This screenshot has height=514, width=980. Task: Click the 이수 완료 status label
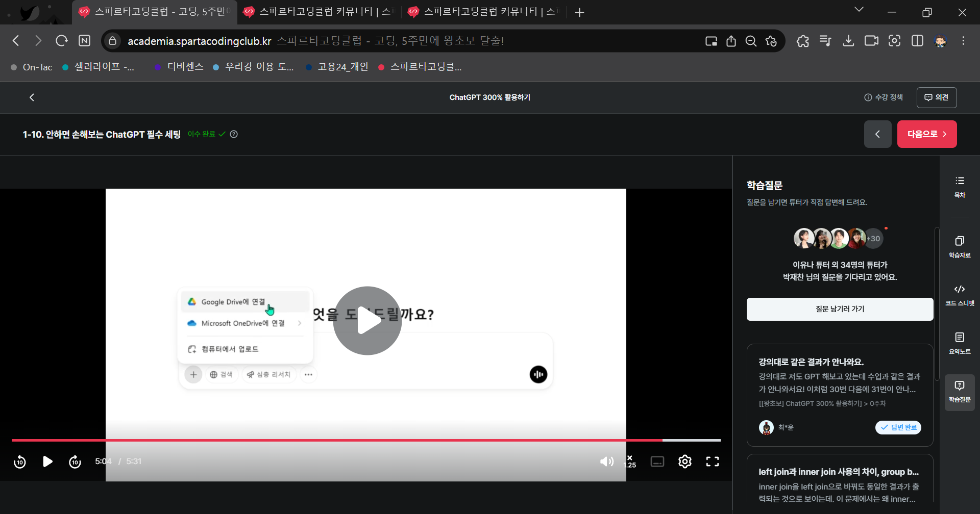coord(206,134)
